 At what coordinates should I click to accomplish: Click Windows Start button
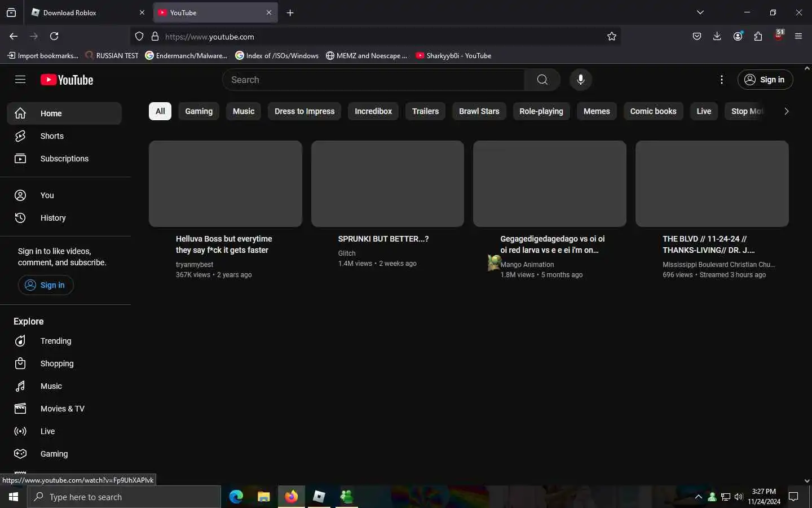[x=14, y=497]
